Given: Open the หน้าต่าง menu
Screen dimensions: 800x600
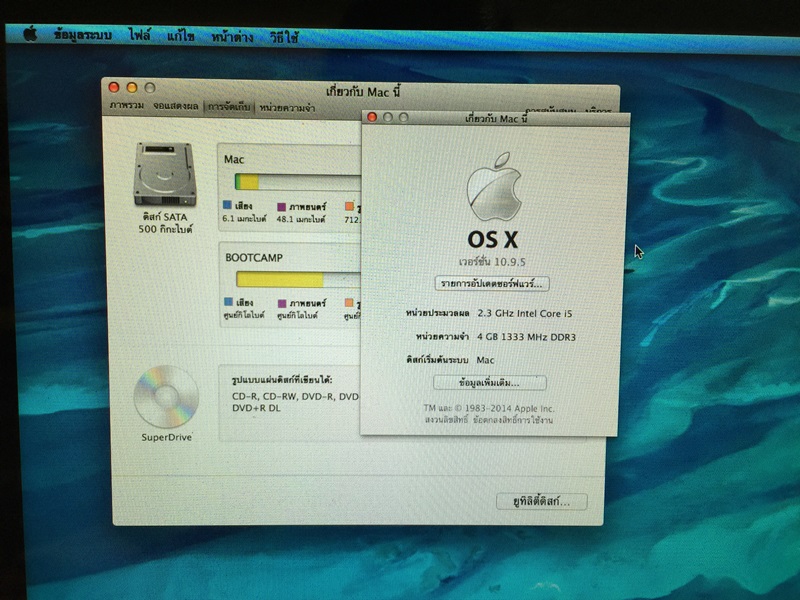Looking at the screenshot, I should pyautogui.click(x=232, y=37).
